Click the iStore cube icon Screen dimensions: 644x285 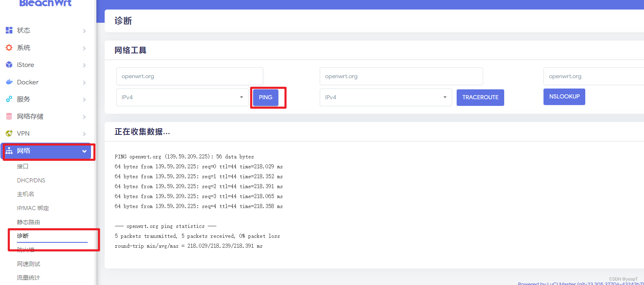coord(9,65)
